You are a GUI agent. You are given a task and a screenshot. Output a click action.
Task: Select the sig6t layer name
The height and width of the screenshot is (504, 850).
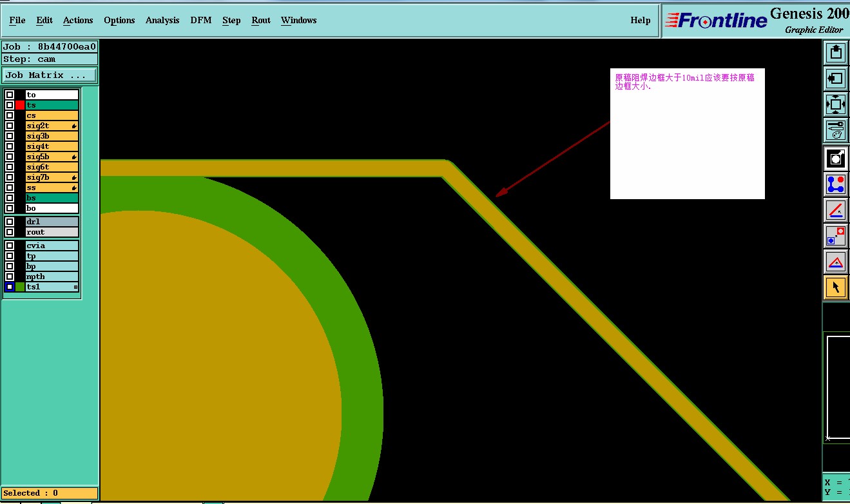[x=52, y=167]
